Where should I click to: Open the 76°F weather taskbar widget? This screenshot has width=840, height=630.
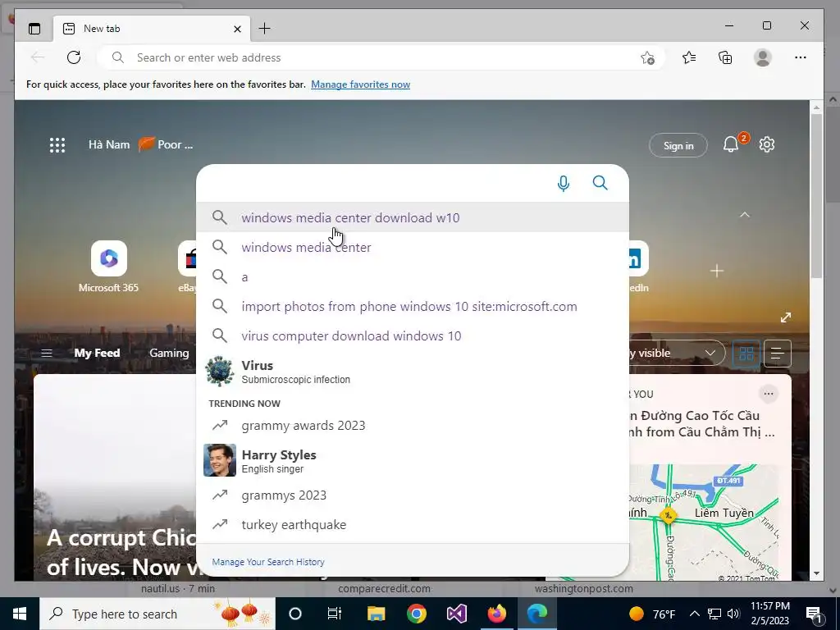pos(652,614)
